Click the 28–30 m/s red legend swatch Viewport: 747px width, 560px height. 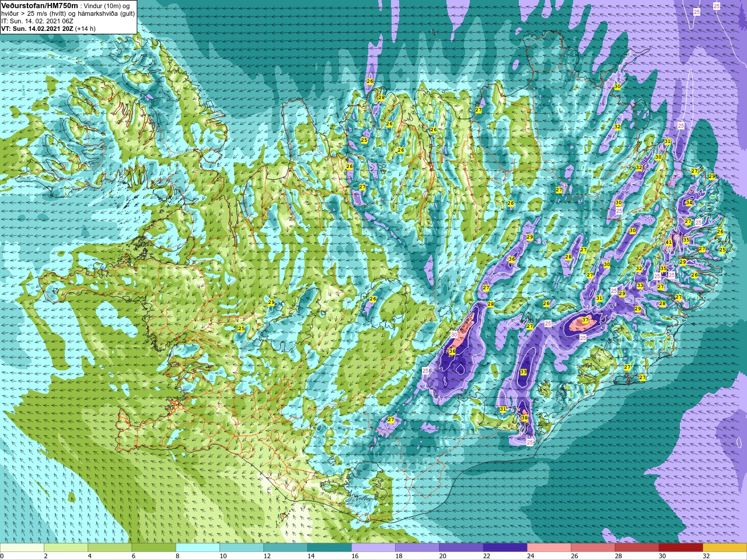(637, 548)
